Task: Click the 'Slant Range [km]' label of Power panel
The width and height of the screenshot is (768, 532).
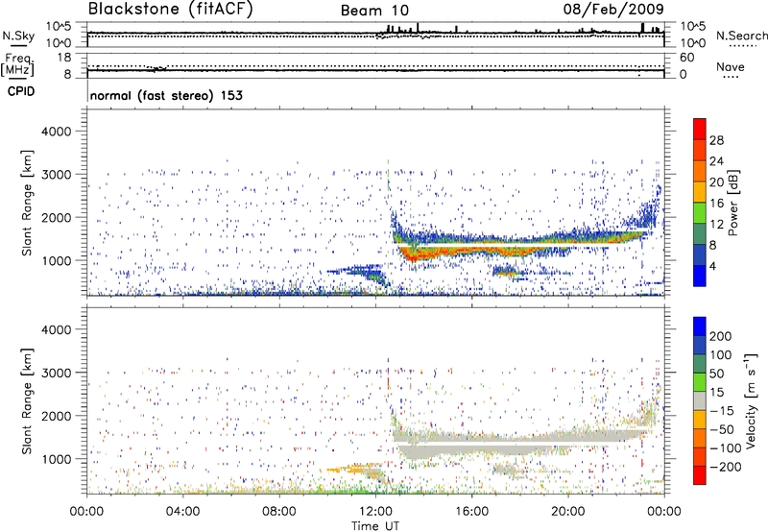Action: pos(27,203)
